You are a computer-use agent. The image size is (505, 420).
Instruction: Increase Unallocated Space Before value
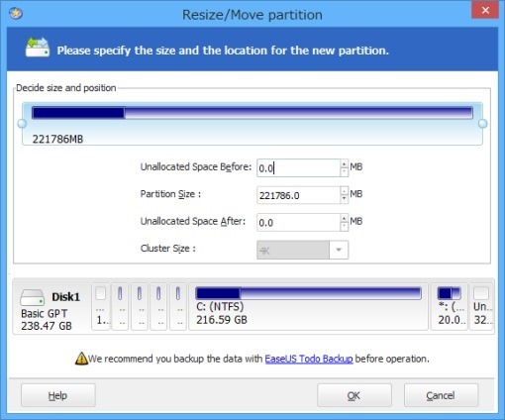pos(345,164)
